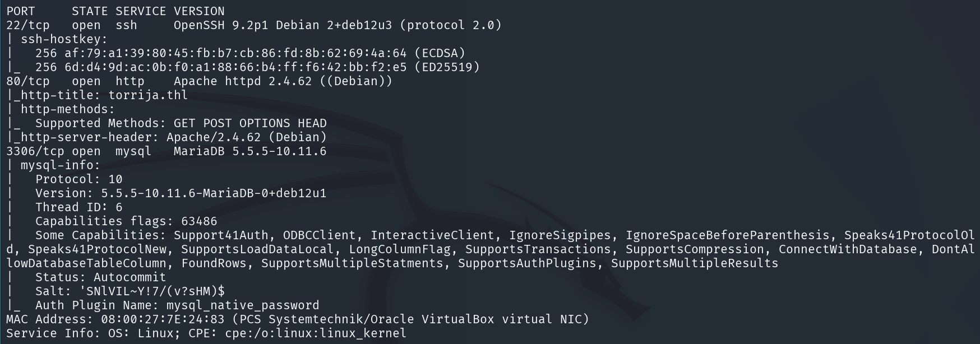Select the OpenSSH 9.2p1 version text
Screen dimensions: 980x344
click(x=221, y=25)
